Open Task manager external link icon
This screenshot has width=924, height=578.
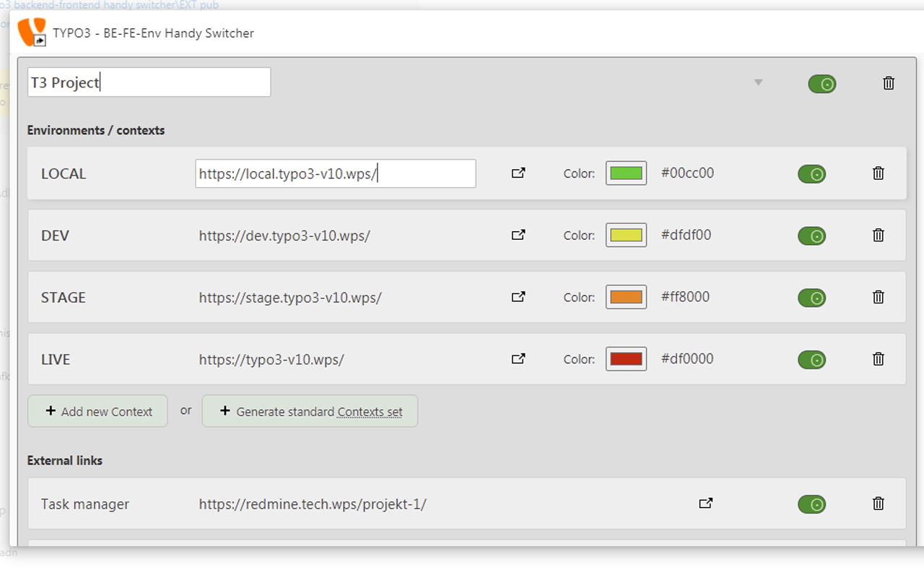point(706,504)
